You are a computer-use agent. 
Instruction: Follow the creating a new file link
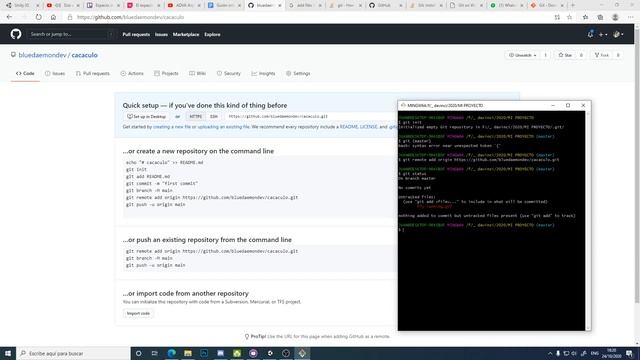pyautogui.click(x=172, y=127)
